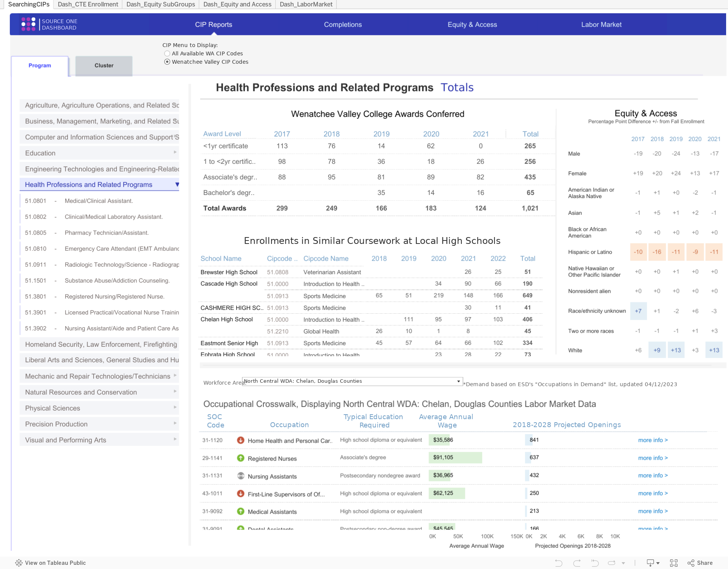
Task: Click more info link for Registered Nurses
Action: pos(653,458)
